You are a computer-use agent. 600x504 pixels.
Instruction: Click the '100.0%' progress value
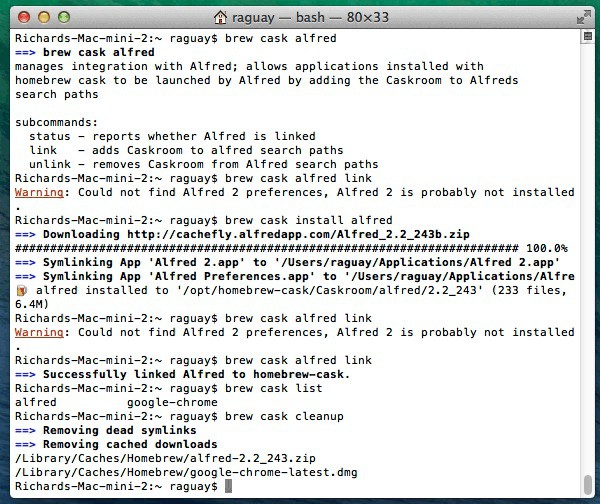(547, 248)
